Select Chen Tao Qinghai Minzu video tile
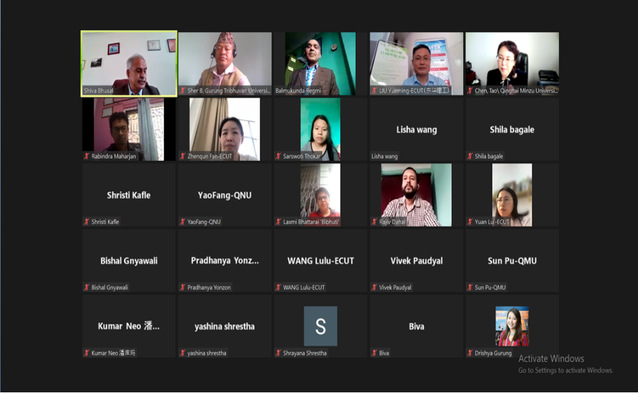The height and width of the screenshot is (393, 638). 512,63
